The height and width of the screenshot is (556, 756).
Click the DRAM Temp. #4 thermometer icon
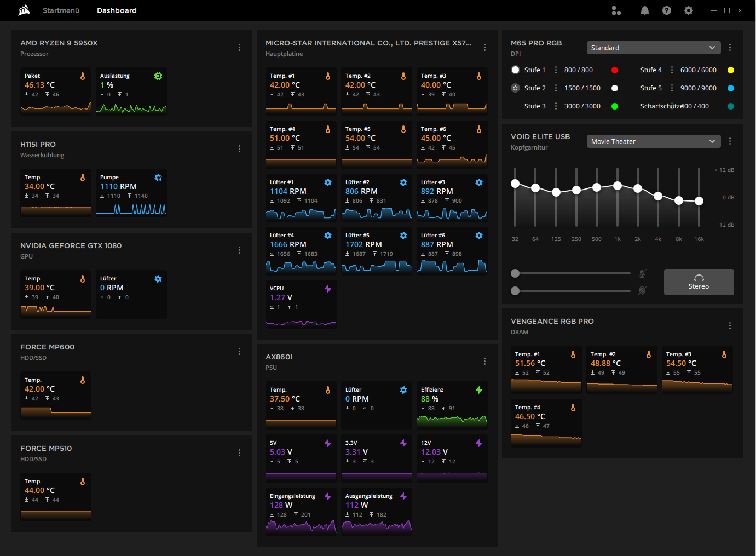click(x=573, y=408)
